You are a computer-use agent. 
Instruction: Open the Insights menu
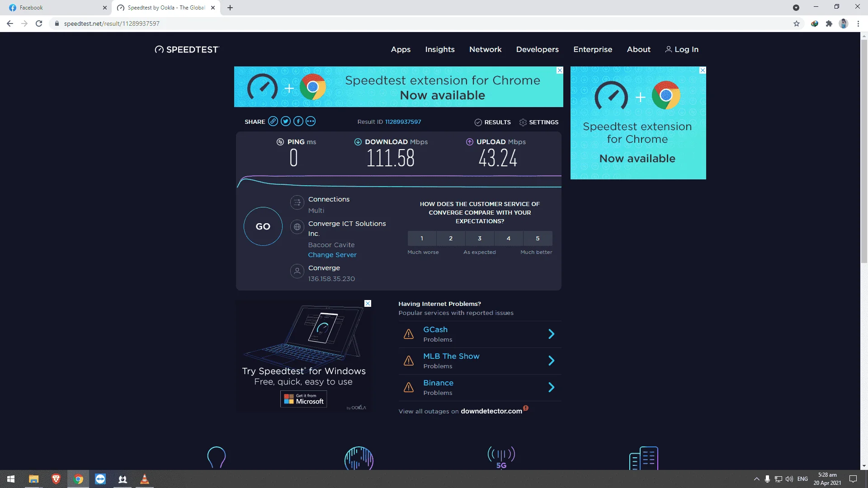click(440, 49)
